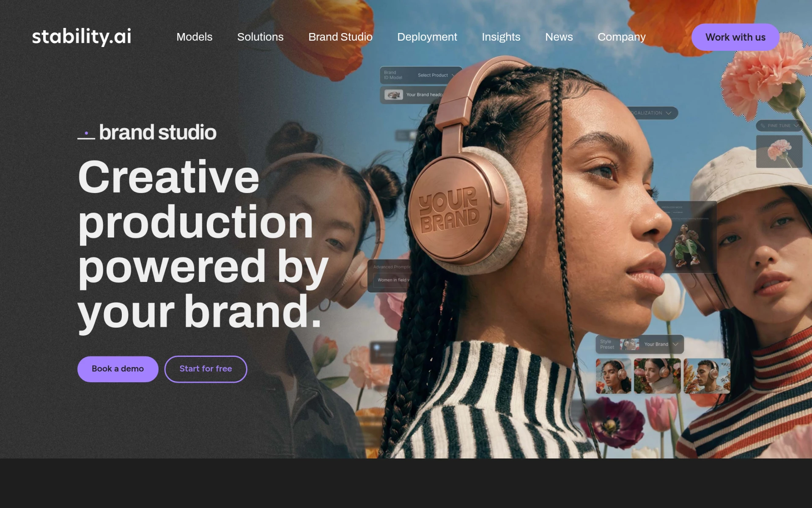Viewport: 812px width, 508px height.
Task: Open the Deployment menu
Action: pyautogui.click(x=427, y=37)
